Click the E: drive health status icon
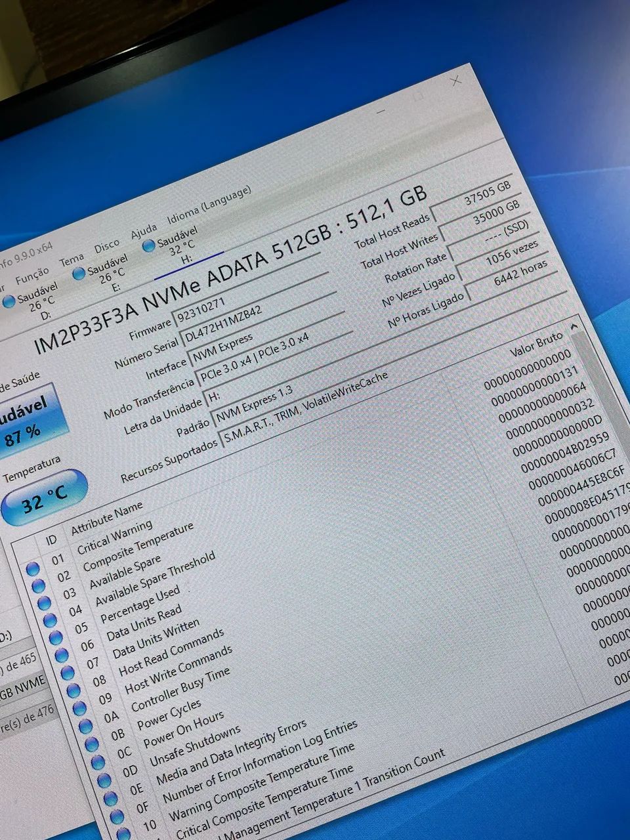This screenshot has height=840, width=630. coord(79,273)
